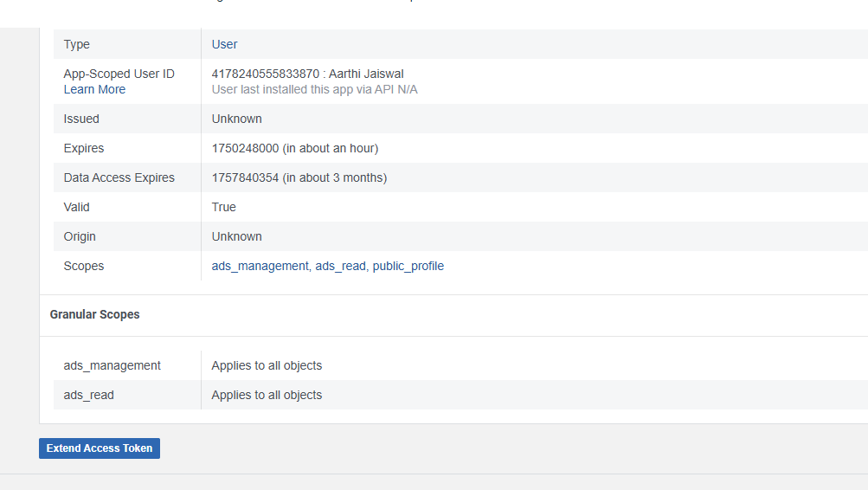The height and width of the screenshot is (490, 868).
Task: Open the ads_read link in Scopes row
Action: tap(340, 266)
